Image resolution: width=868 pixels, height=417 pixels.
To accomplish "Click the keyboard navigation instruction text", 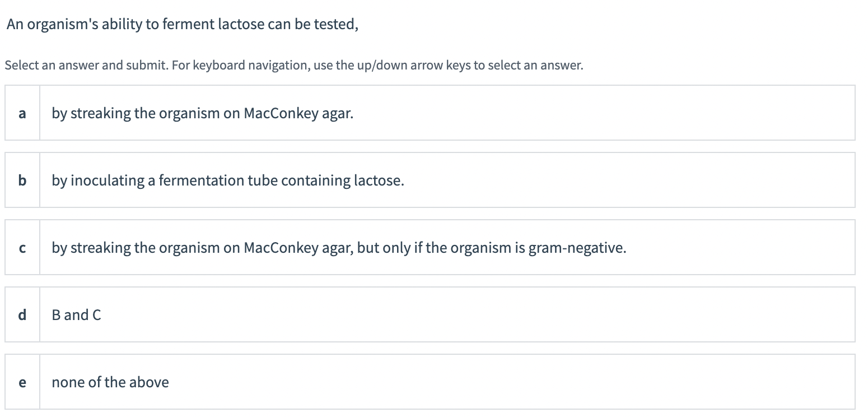I will coord(293,65).
